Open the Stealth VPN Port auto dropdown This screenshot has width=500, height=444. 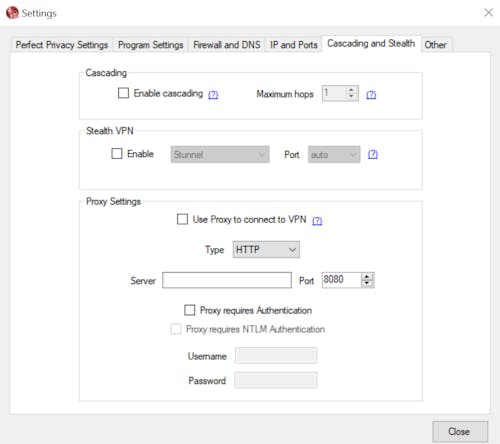point(334,154)
